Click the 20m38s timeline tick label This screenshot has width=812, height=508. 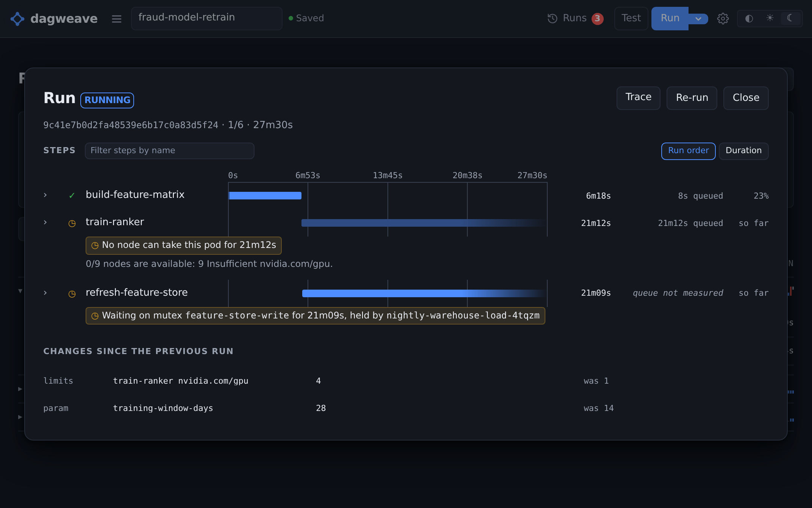467,176
